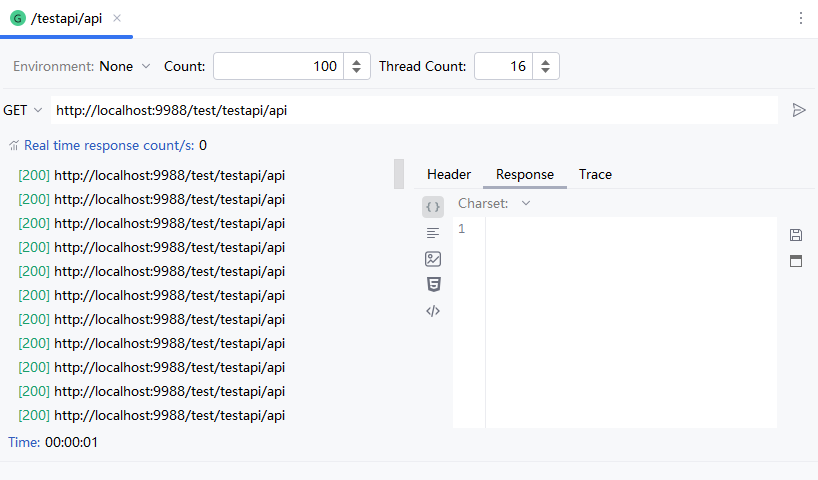This screenshot has width=818, height=480.
Task: Open the Environment dropdown
Action: [124, 66]
